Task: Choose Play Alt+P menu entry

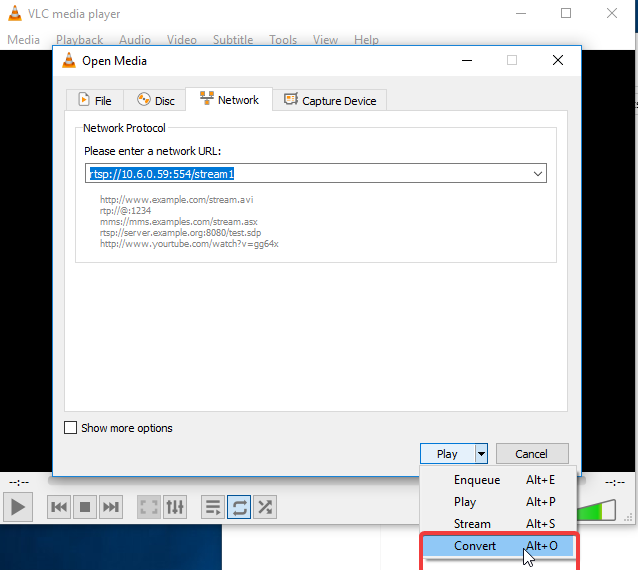Action: coord(498,502)
